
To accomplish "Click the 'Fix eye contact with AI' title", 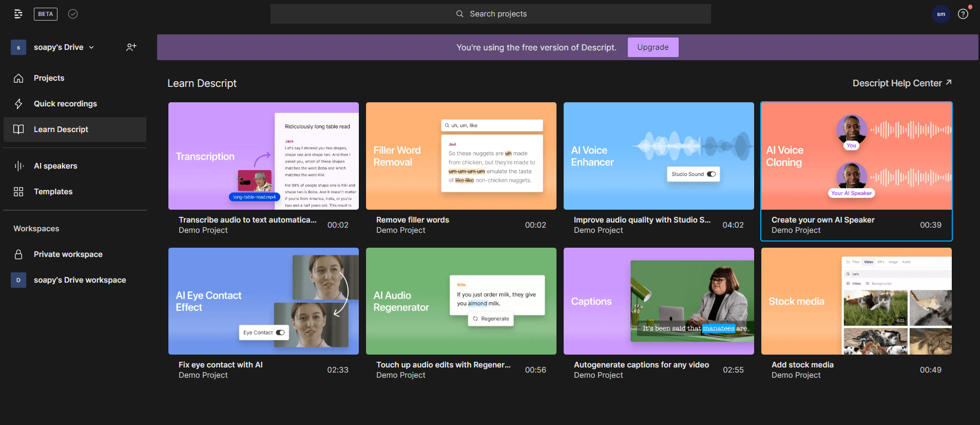I will tap(221, 365).
